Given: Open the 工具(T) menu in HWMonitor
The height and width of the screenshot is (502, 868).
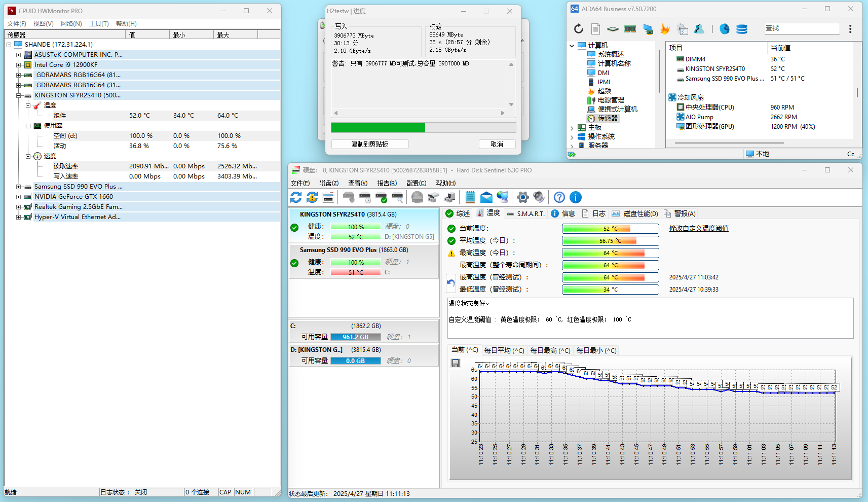Looking at the screenshot, I should pyautogui.click(x=99, y=23).
